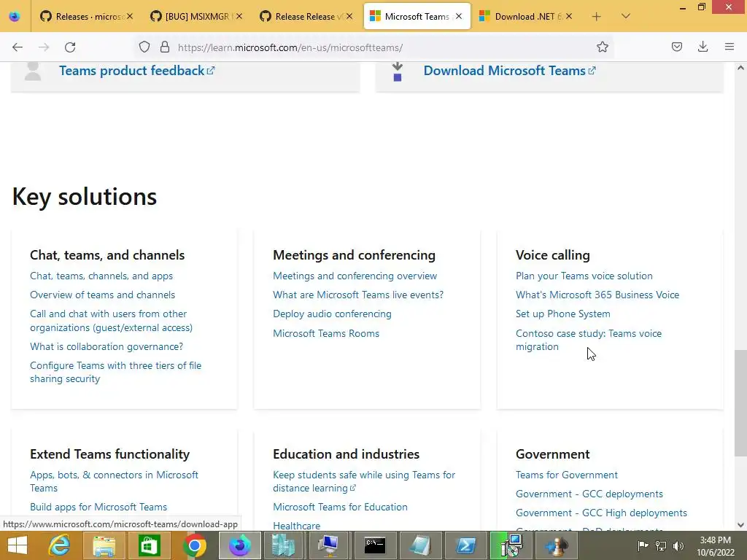This screenshot has width=747, height=560.
Task: Click the page scrollbar thumb
Action: 740,403
